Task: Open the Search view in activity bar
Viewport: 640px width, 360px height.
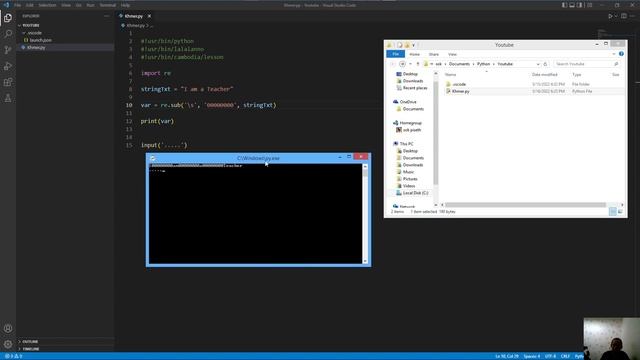Action: (8, 34)
